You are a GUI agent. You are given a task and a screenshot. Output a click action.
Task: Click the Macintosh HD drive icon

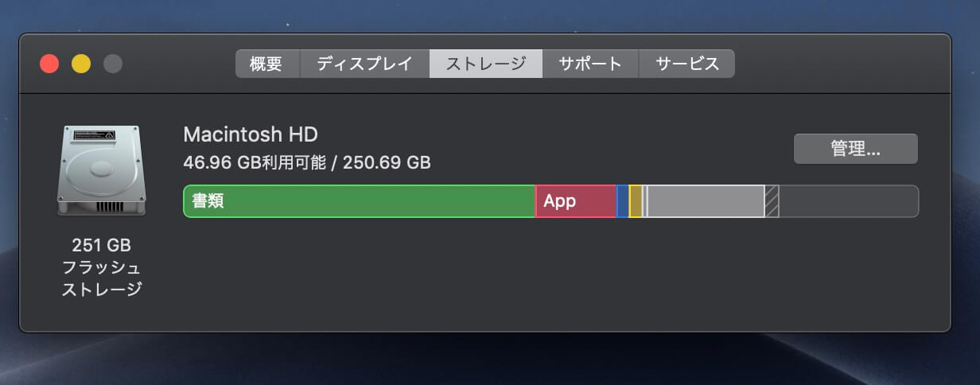coord(102,170)
